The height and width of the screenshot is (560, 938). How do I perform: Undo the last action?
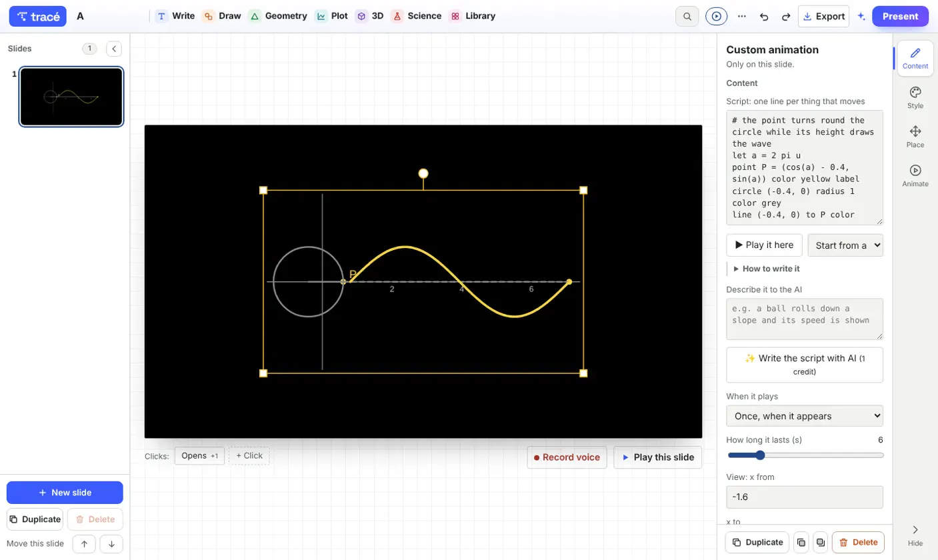764,16
